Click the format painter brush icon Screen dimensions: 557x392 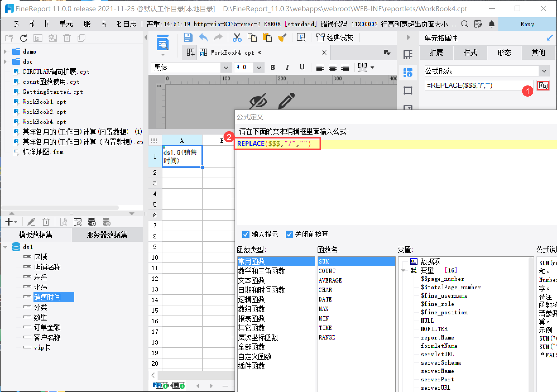(282, 37)
